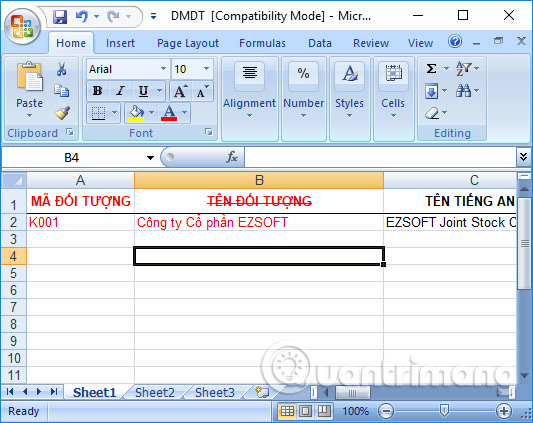Decrease font size with Shrink Font
The height and width of the screenshot is (423, 533).
[203, 91]
